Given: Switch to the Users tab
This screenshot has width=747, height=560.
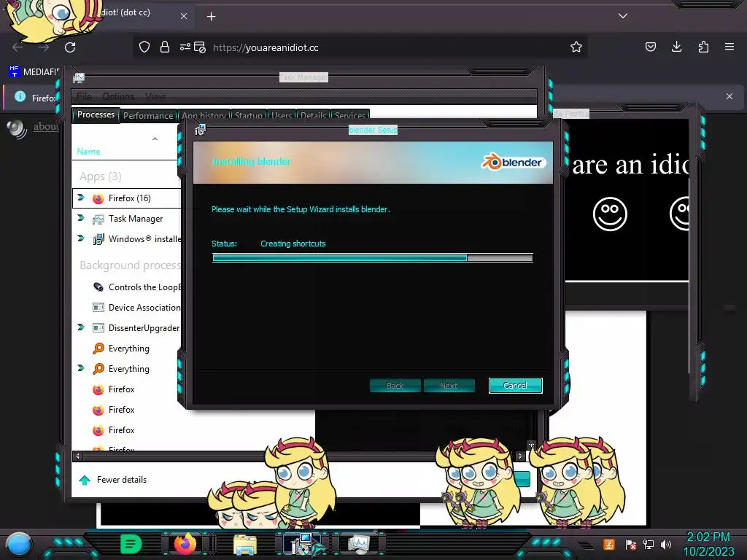Looking at the screenshot, I should point(282,116).
